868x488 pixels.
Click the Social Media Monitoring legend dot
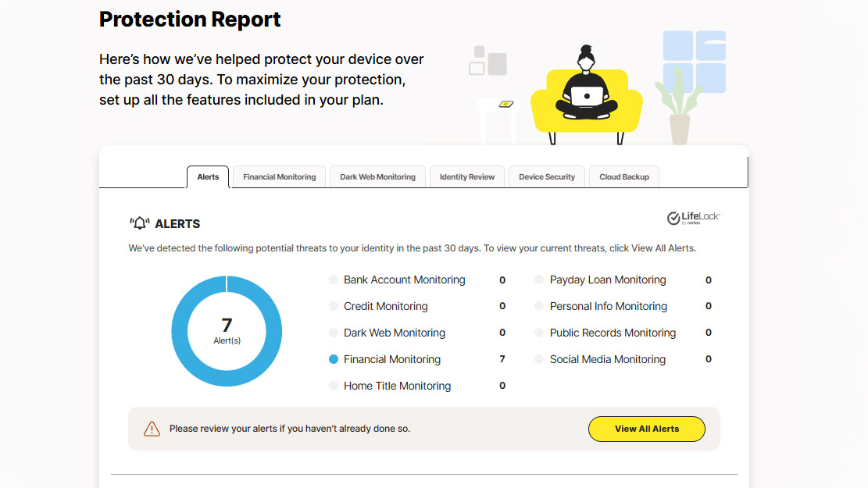(x=539, y=359)
